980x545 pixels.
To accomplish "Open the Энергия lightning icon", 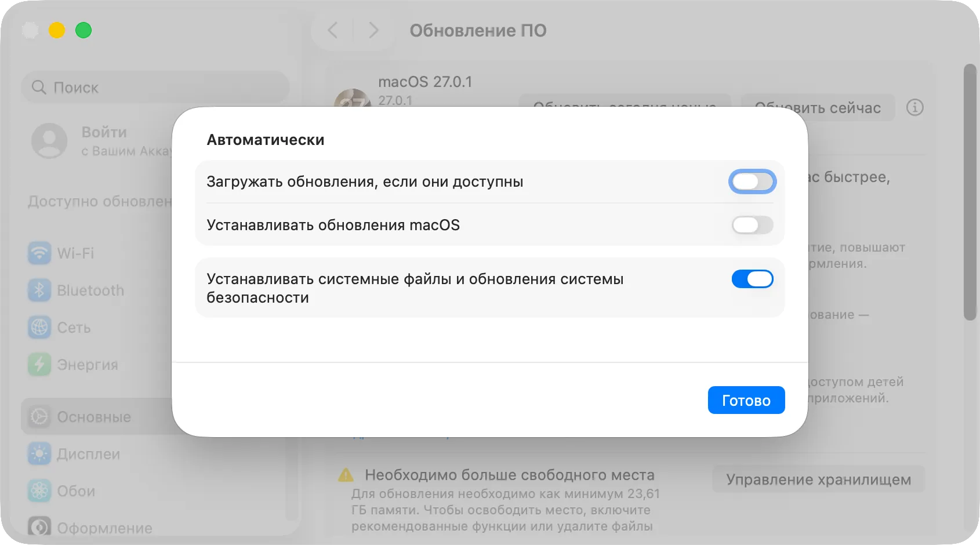I will click(x=39, y=365).
